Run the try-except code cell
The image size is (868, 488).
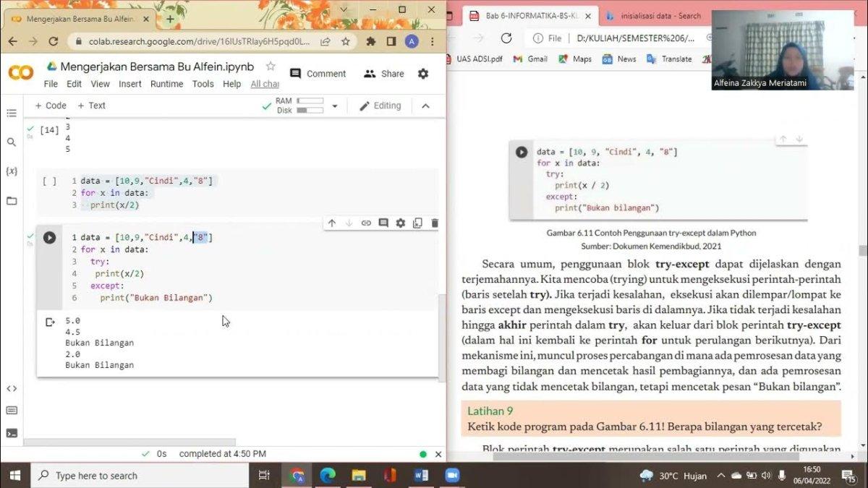[49, 238]
